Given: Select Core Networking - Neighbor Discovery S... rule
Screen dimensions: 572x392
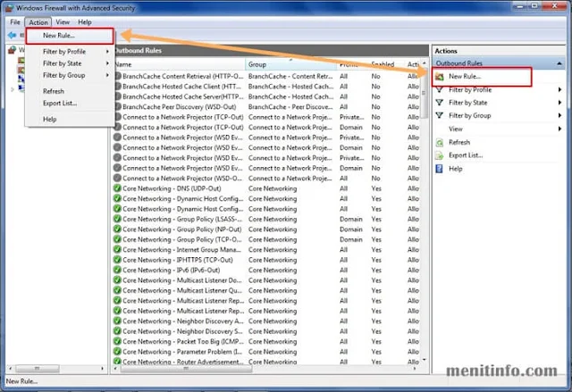Looking at the screenshot, I should 266,331.
